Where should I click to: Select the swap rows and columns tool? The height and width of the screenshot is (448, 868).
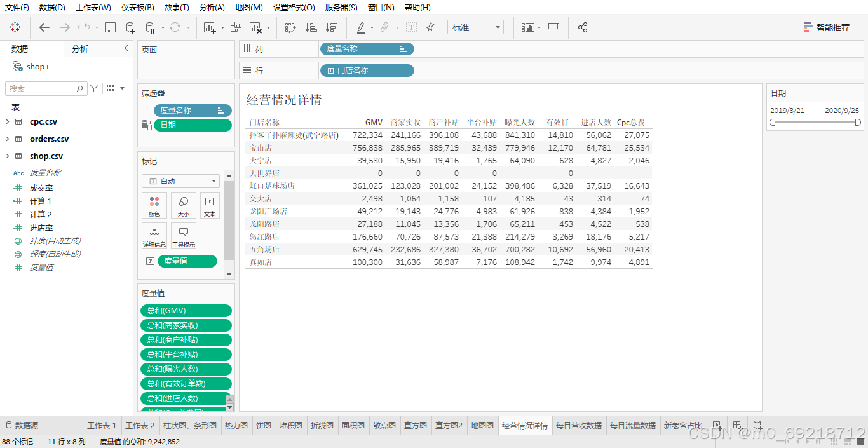tap(290, 27)
